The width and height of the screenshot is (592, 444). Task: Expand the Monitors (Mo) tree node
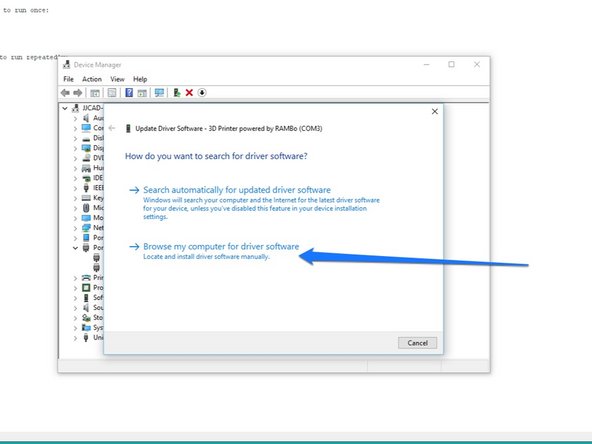(75, 218)
